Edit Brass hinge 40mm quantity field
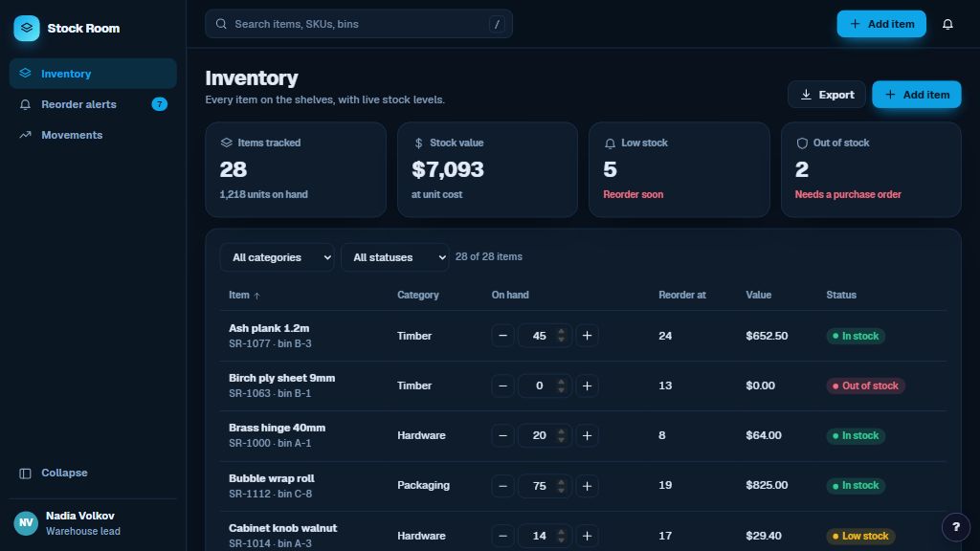Screen dimensions: 980x551 [544, 435]
